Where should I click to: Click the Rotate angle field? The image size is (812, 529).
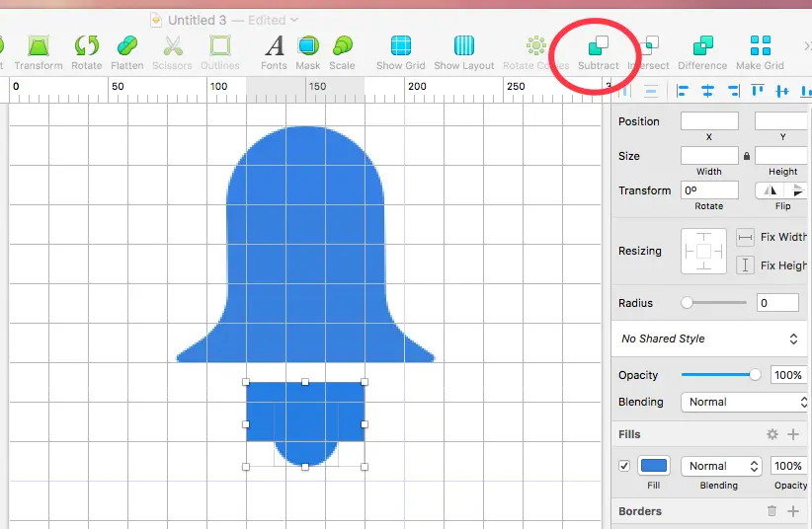click(709, 189)
